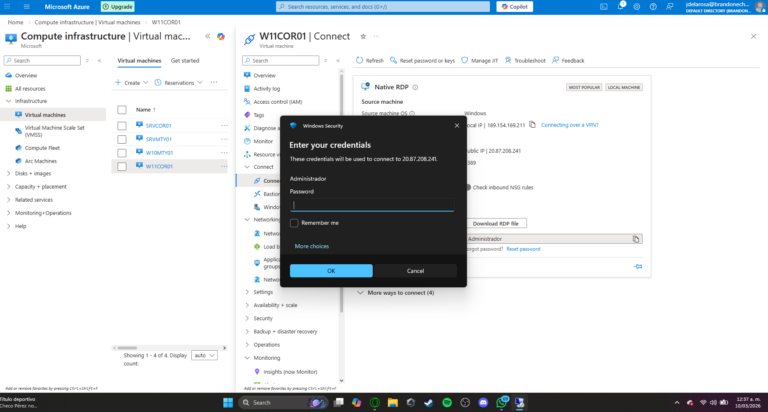Check the SRVMTY01 row checkbox
The width and height of the screenshot is (768, 412).
[122, 139]
